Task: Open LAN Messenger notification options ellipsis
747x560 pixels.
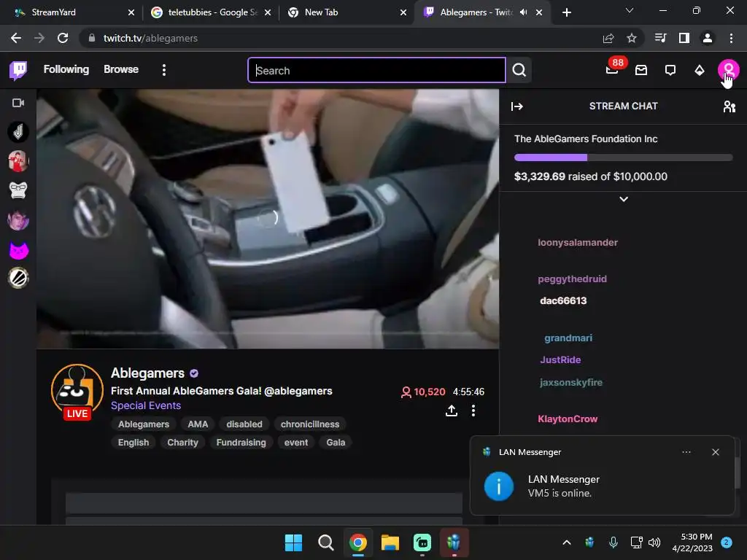Action: click(686, 452)
